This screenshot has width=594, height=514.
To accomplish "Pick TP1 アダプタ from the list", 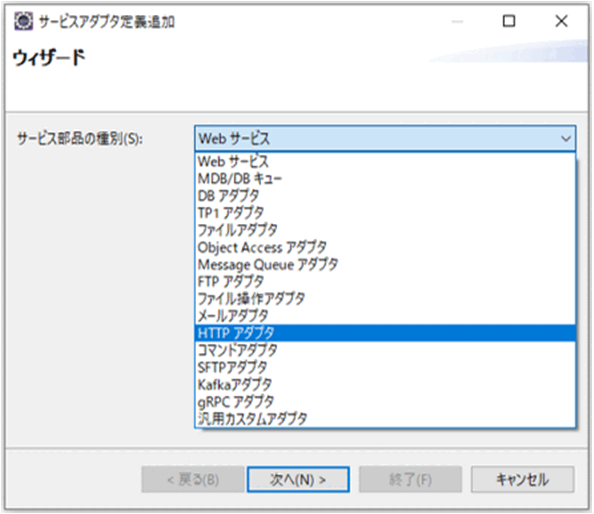I will (x=385, y=213).
